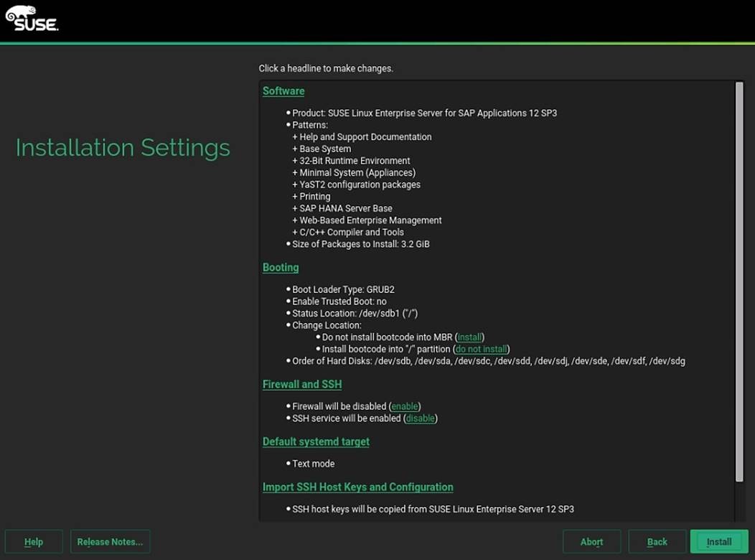Open Release Notes
Screen dimensions: 755x560
point(111,542)
